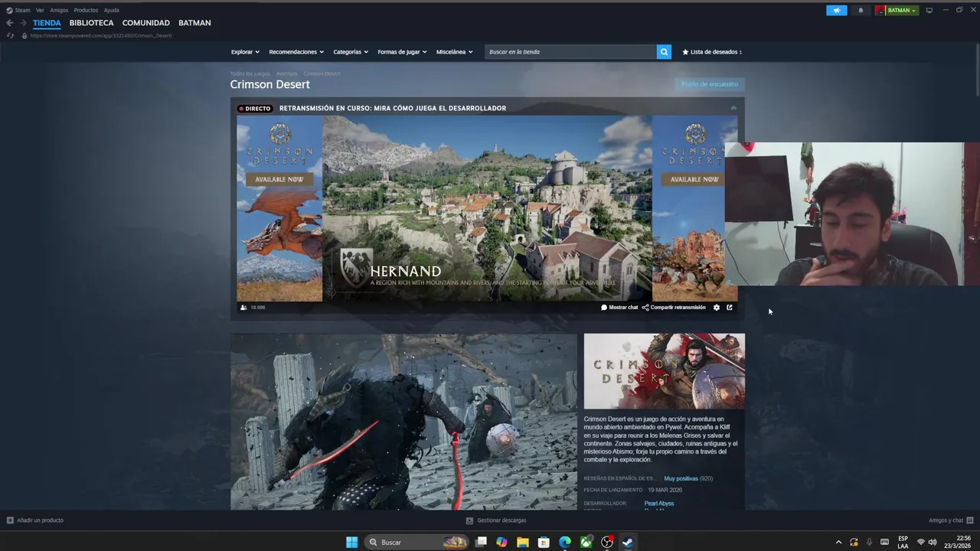Switch to the COMUNIDAD tab
The image size is (980, 551).
pyautogui.click(x=145, y=23)
